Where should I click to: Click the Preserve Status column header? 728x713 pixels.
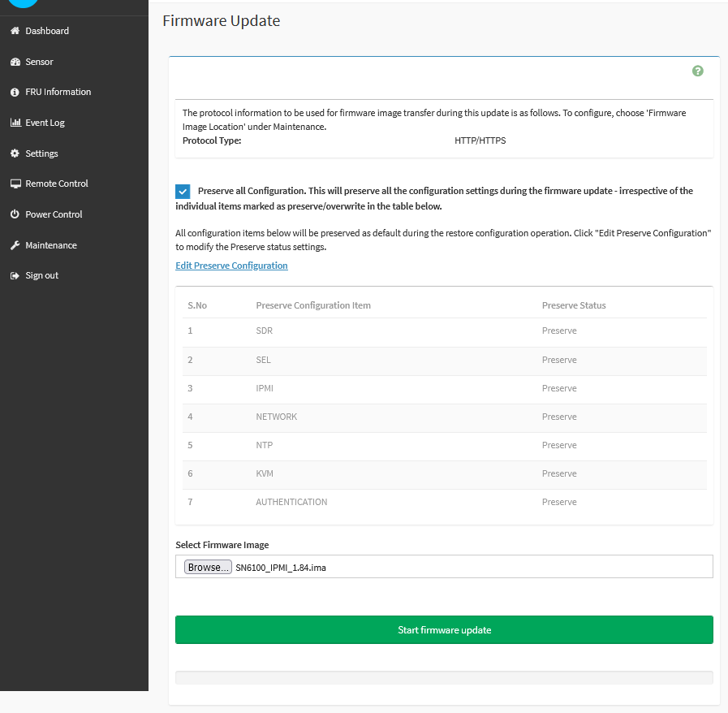pos(574,305)
